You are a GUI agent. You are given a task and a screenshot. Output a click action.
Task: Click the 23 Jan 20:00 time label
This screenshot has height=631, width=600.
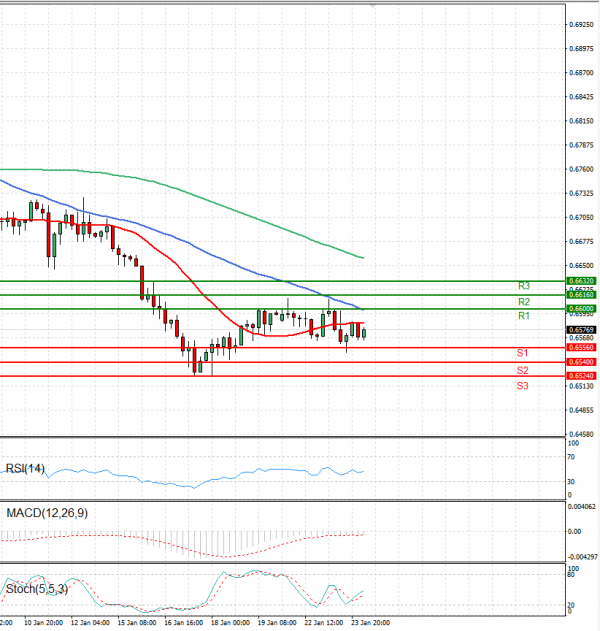point(371,623)
